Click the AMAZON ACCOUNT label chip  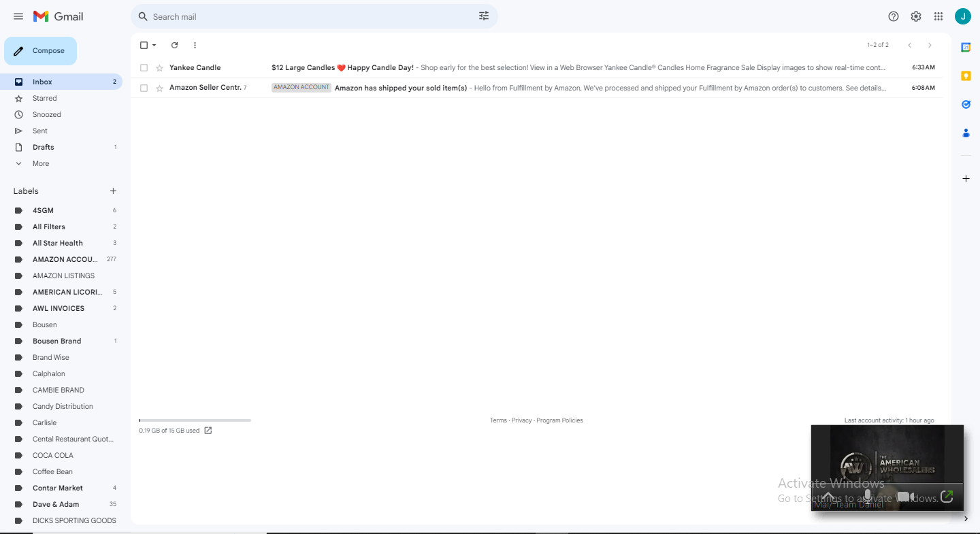click(301, 88)
